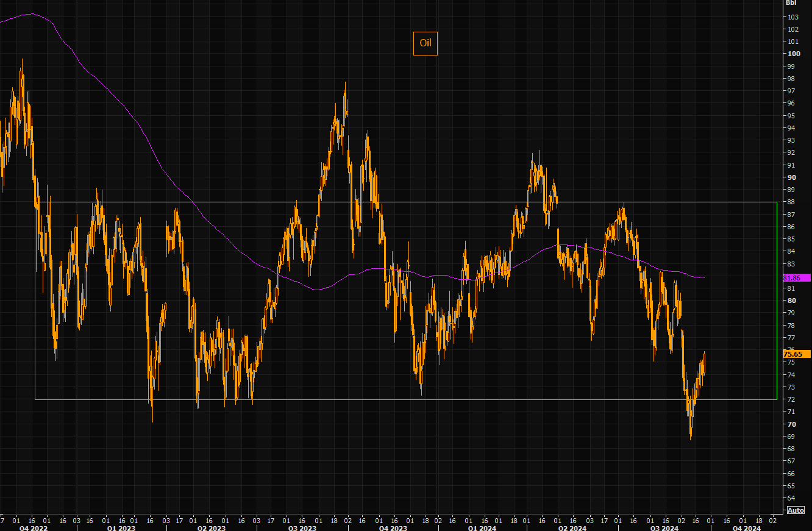Viewport: 812px width, 531px height.
Task: Pick Q3 2023 on the time axis
Action: tap(302, 528)
